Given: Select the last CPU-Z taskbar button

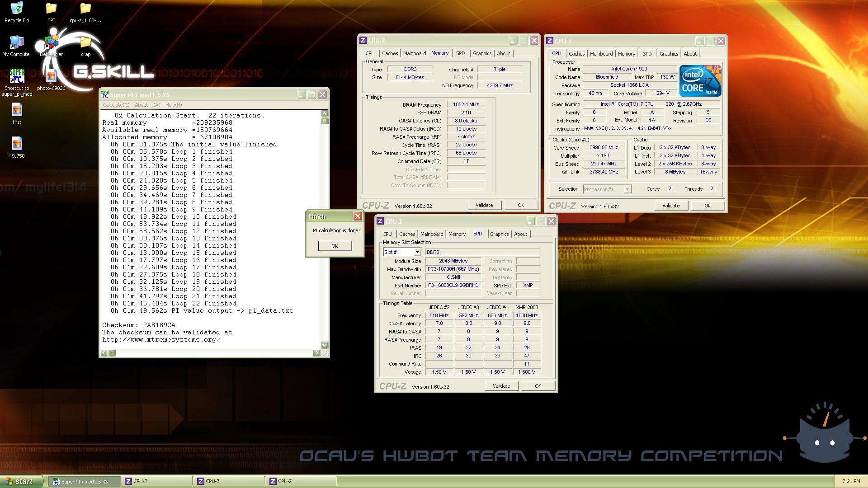Looking at the screenshot, I should click(302, 482).
